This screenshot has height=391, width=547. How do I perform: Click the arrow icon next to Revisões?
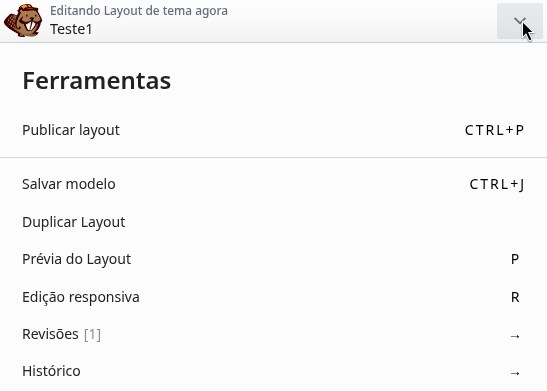[515, 336]
